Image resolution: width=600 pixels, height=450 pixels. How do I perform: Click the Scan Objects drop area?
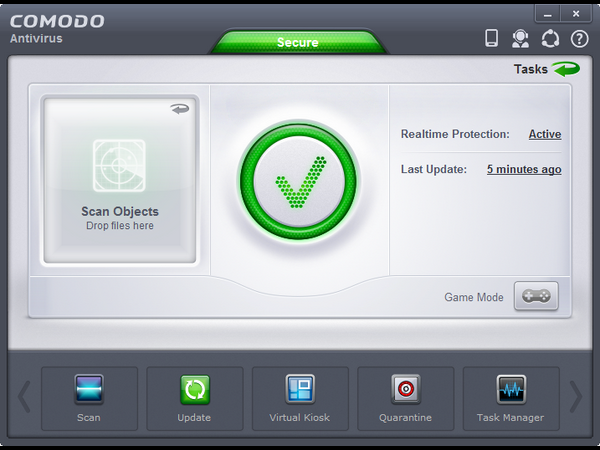pyautogui.click(x=120, y=180)
